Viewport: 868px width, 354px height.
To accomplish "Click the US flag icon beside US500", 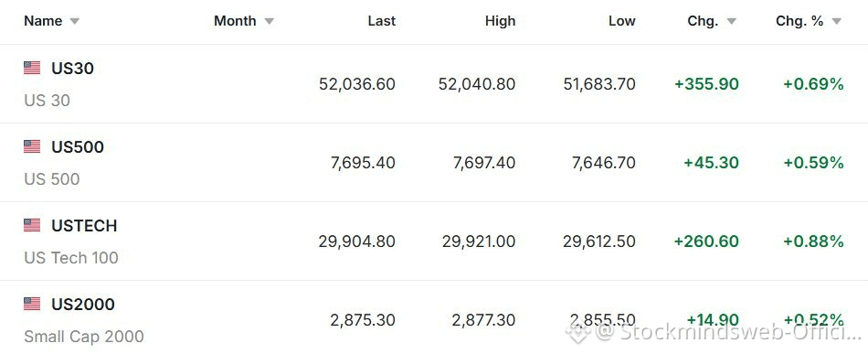I will pyautogui.click(x=32, y=146).
